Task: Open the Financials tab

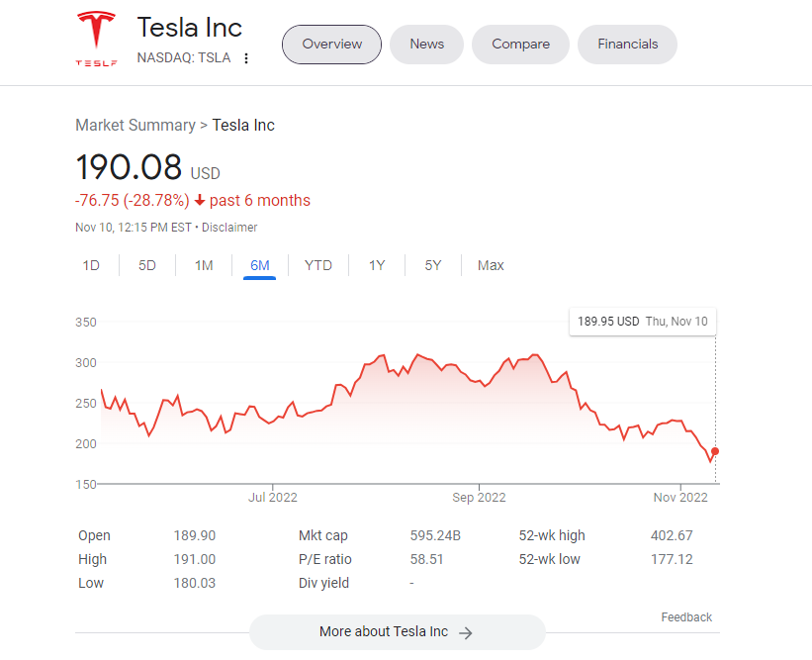Action: pyautogui.click(x=627, y=45)
